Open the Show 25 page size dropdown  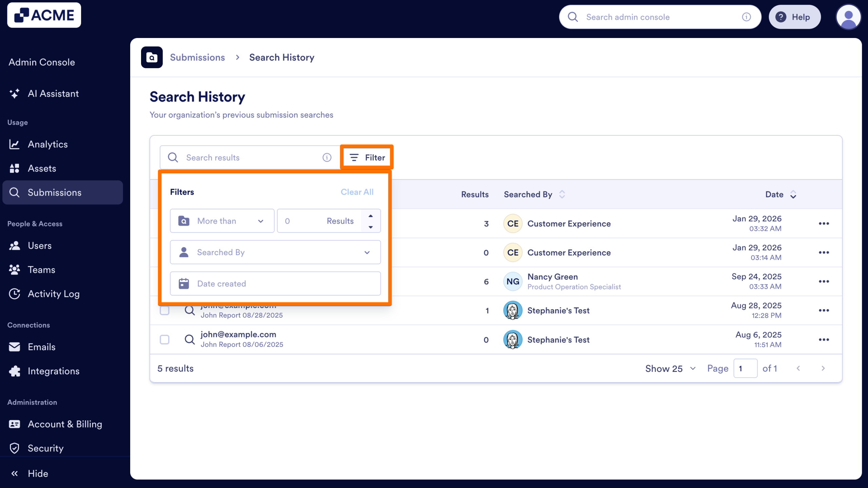(x=670, y=368)
